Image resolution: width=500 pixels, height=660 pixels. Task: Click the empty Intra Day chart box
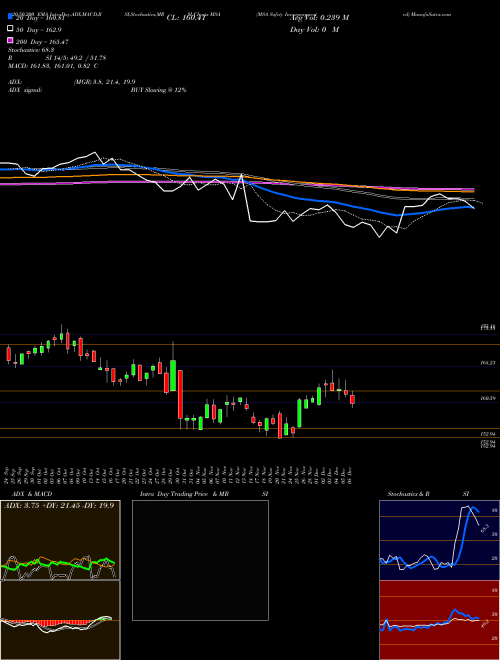pos(200,560)
